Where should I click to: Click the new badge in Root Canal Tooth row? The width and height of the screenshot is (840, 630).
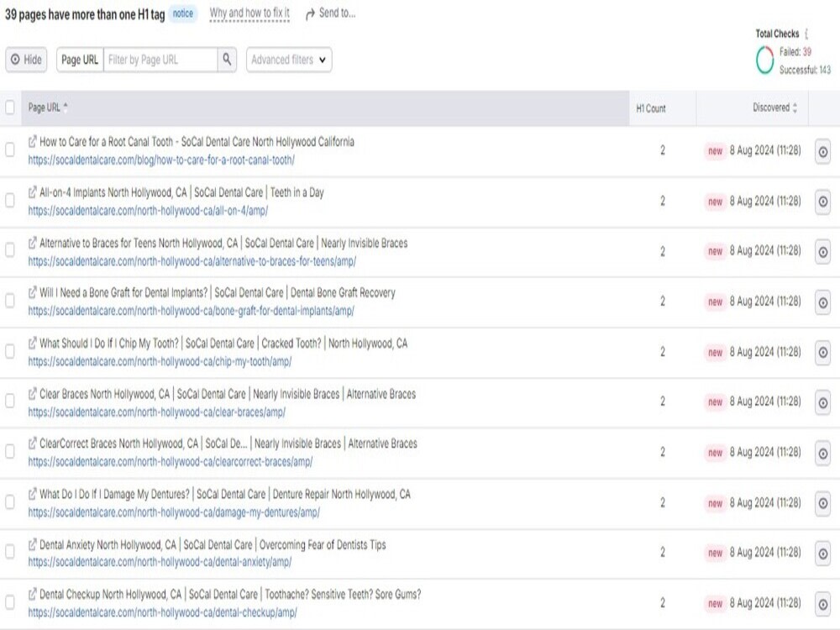pos(715,151)
